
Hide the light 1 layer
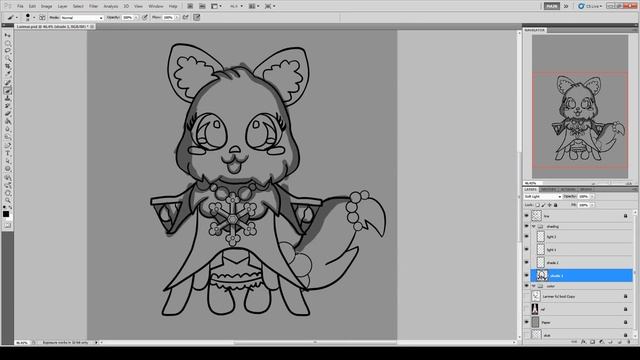tap(527, 249)
